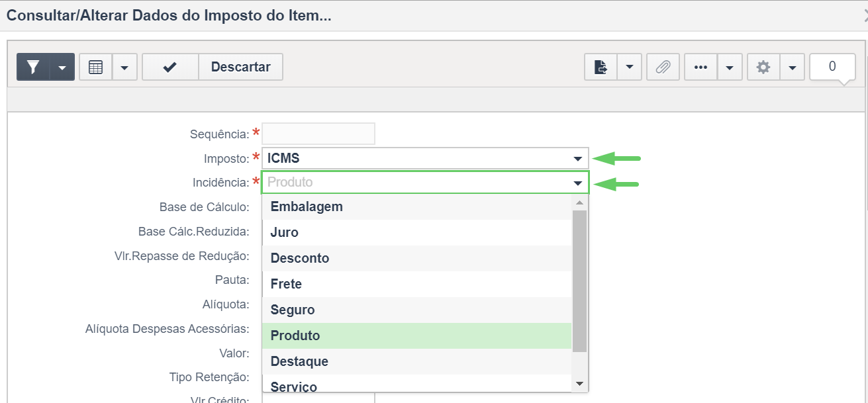
Task: Click the Valor label
Action: tap(234, 353)
